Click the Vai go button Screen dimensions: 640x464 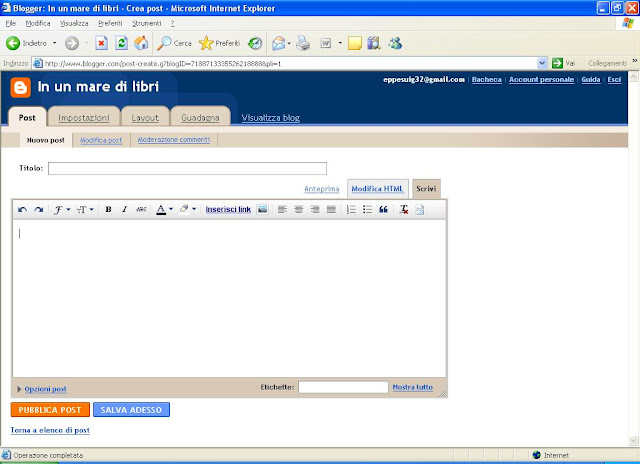(564, 63)
